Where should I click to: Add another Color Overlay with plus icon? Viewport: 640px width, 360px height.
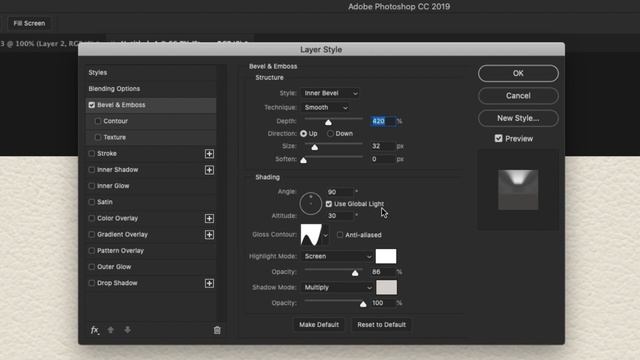[209, 218]
